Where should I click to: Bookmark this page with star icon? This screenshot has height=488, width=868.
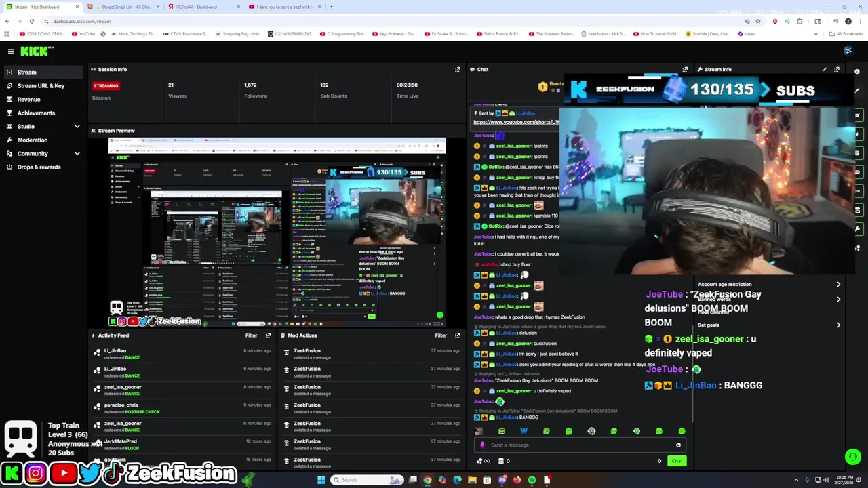tap(758, 21)
